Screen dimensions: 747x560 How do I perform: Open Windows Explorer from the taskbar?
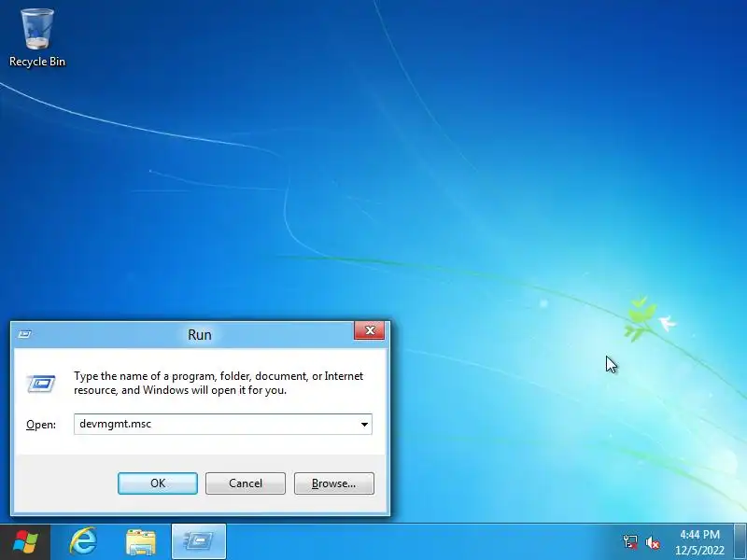141,542
